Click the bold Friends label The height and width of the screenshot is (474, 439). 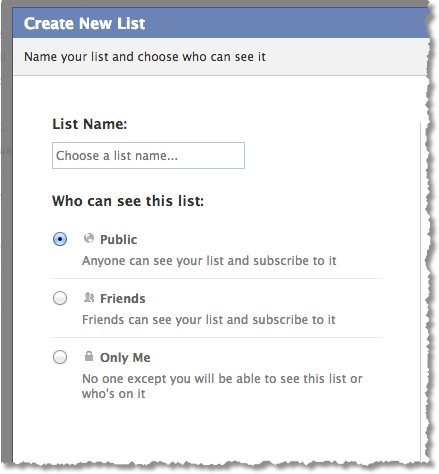tap(123, 299)
